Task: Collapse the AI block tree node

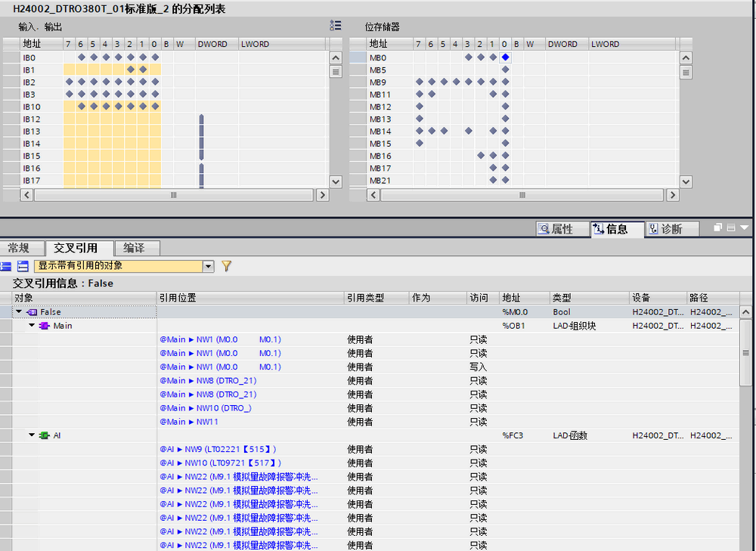Action: click(x=32, y=435)
